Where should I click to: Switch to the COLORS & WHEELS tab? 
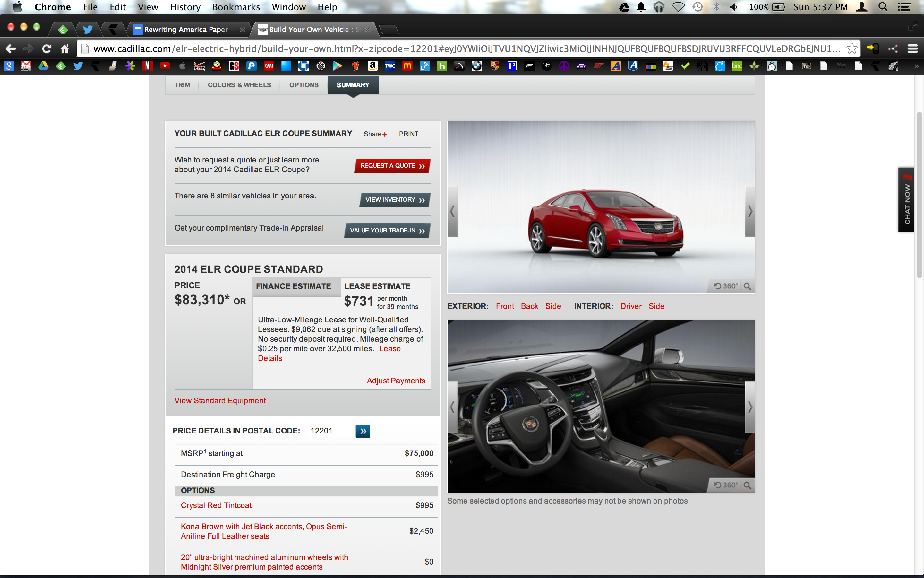point(239,85)
